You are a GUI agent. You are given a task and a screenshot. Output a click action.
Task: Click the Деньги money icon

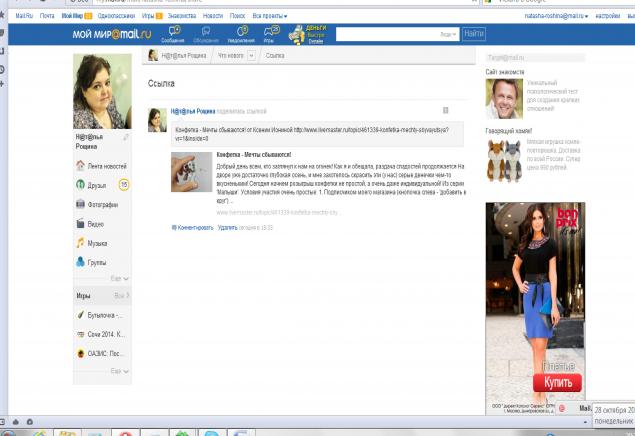point(297,34)
